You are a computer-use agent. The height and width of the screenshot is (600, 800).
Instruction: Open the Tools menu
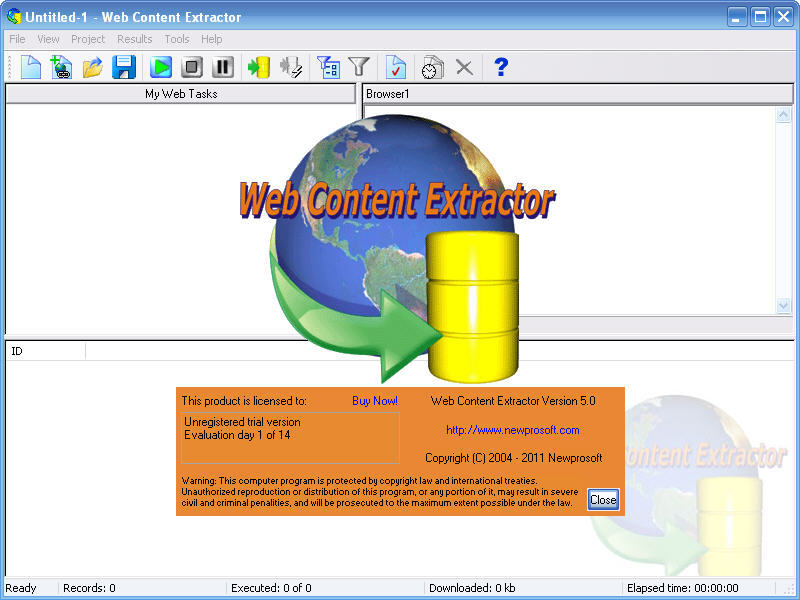tap(177, 39)
